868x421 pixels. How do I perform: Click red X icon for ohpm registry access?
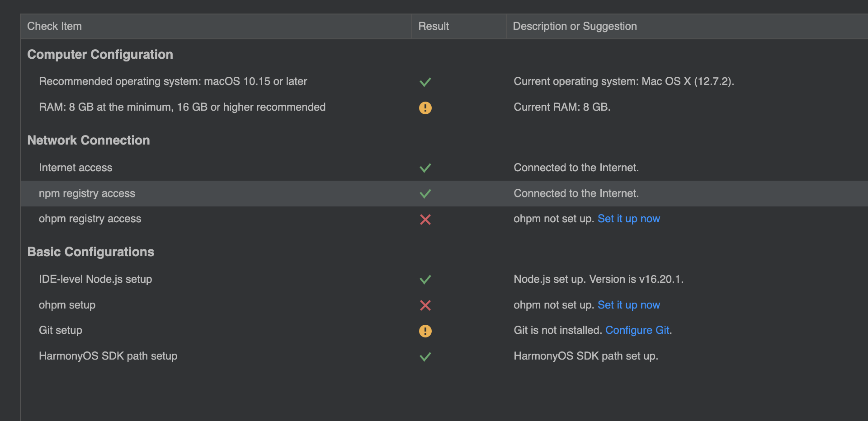(x=425, y=219)
